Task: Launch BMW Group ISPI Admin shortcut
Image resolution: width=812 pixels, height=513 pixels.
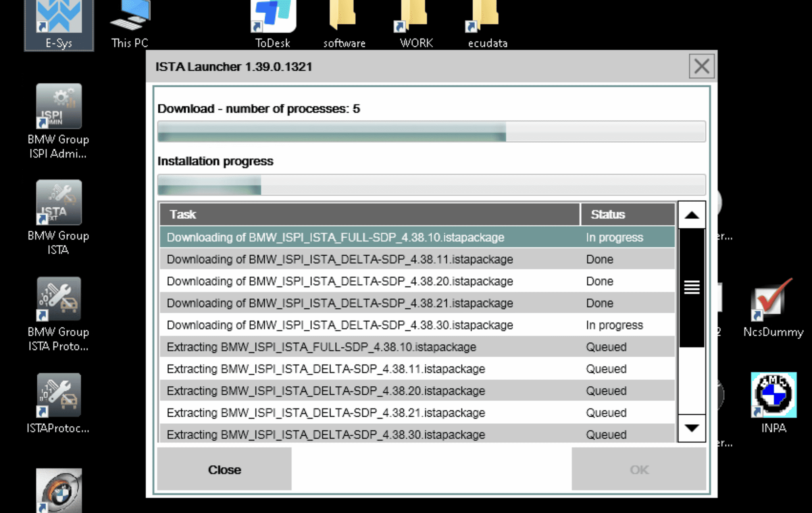Action: pos(58,121)
